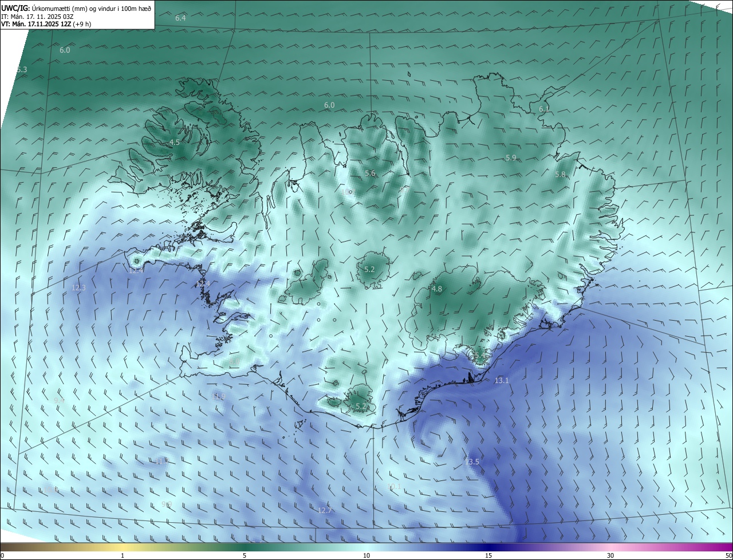Click the UWC/IG title text
The image size is (733, 560).
click(15, 9)
